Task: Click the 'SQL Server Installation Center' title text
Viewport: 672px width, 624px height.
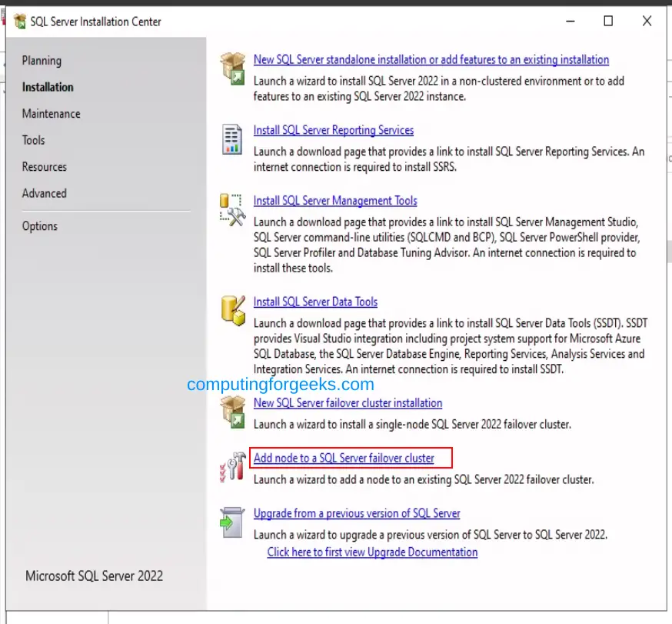Action: [95, 22]
